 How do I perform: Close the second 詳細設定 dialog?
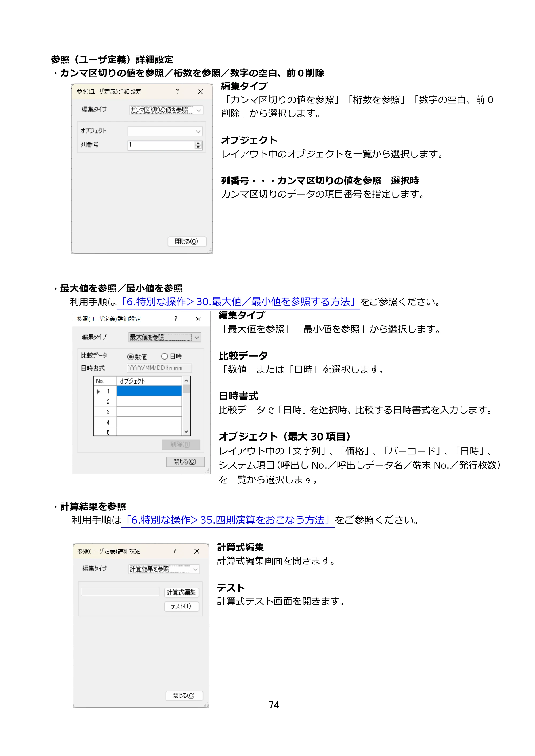coord(198,319)
